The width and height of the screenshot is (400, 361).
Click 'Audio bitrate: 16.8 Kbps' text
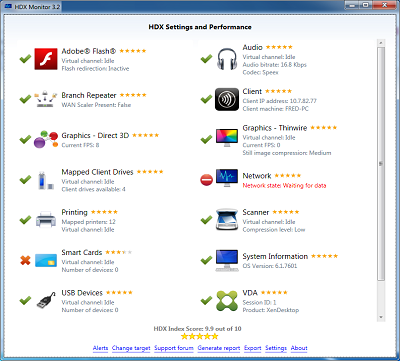click(x=274, y=65)
